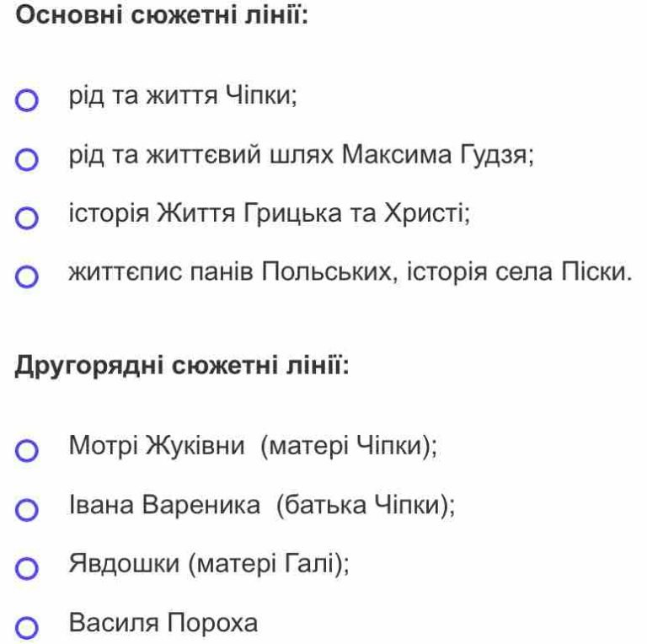
Task: Click the bullet beside "Мотрі Жуківни"
Action: point(27,450)
